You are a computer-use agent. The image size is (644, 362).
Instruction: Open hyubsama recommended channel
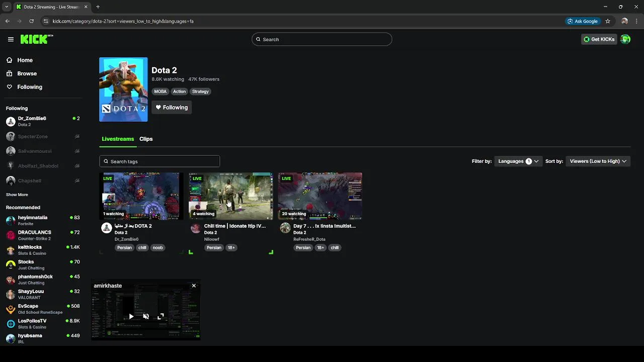coord(43,338)
